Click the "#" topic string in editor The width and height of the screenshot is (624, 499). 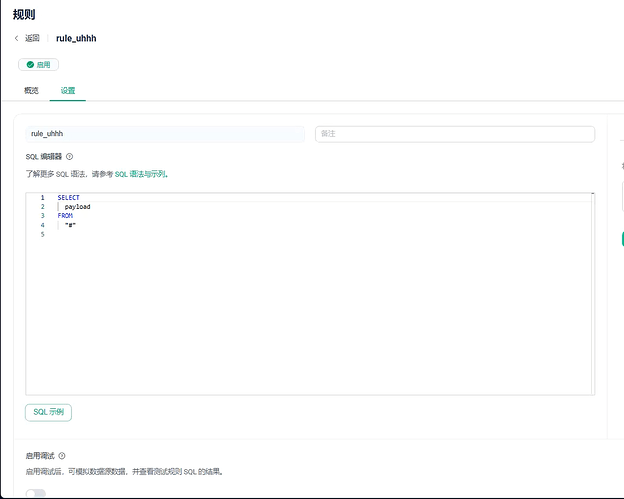[x=70, y=225]
